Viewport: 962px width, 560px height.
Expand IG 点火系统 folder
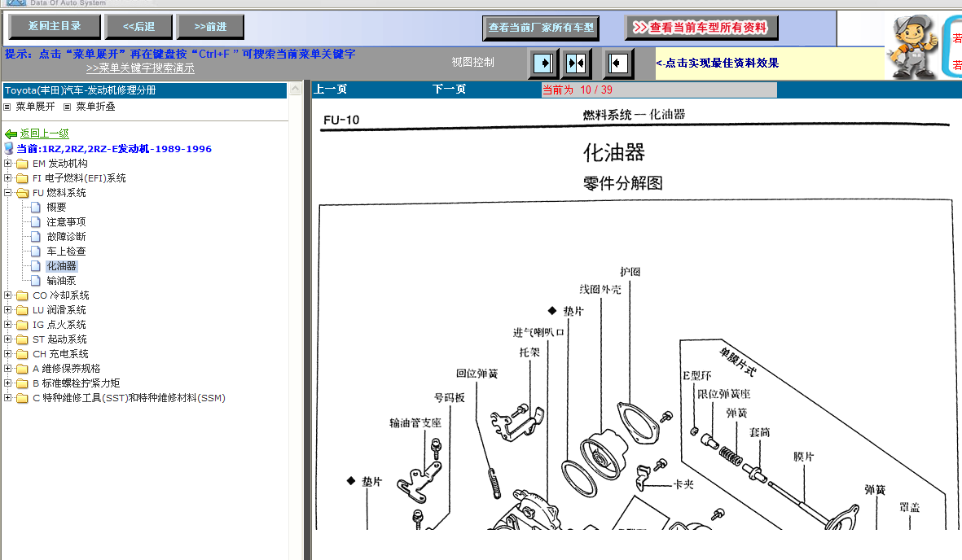tap(7, 325)
